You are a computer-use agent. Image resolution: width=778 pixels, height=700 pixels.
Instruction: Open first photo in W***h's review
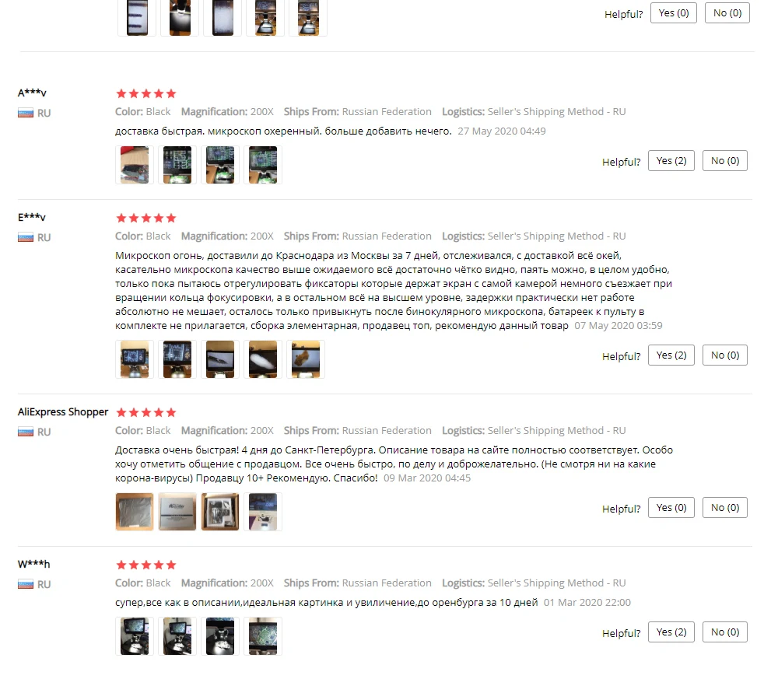[135, 636]
